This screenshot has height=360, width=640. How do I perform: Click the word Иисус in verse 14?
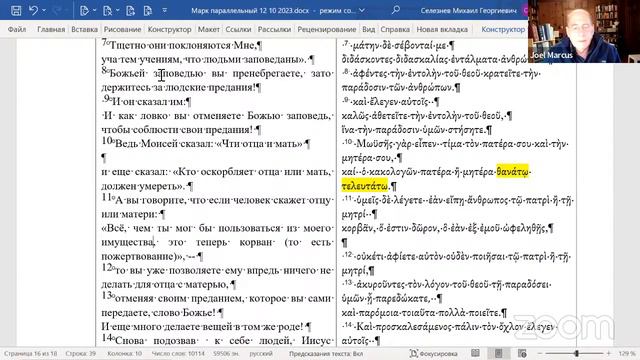tap(317, 340)
